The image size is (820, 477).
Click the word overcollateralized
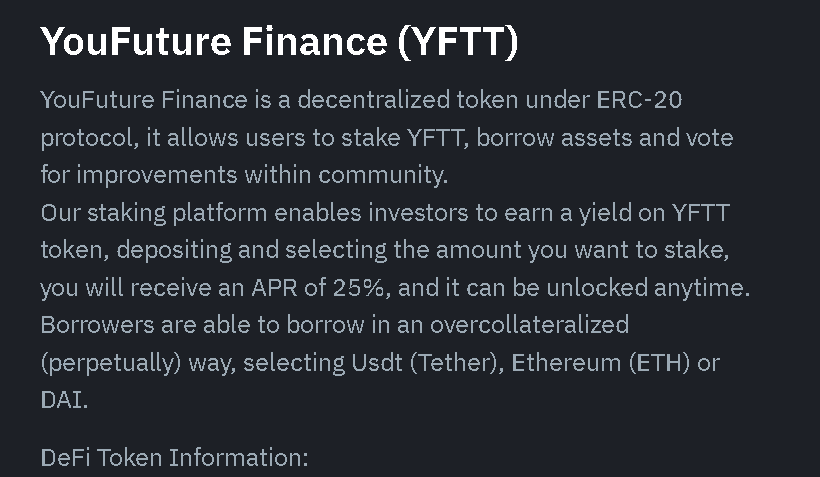(x=529, y=325)
